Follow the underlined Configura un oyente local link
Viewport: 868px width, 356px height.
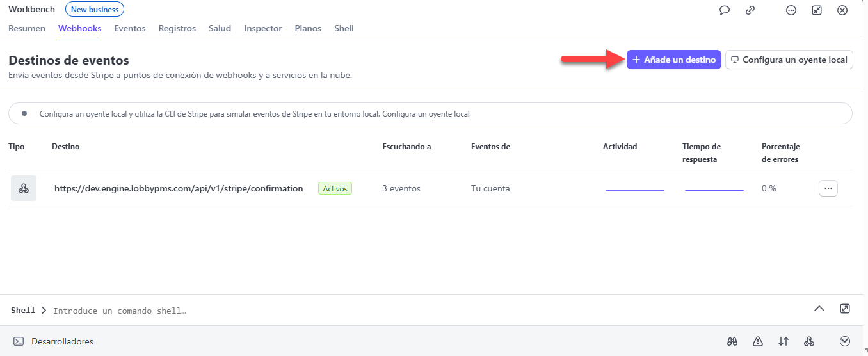tap(426, 114)
